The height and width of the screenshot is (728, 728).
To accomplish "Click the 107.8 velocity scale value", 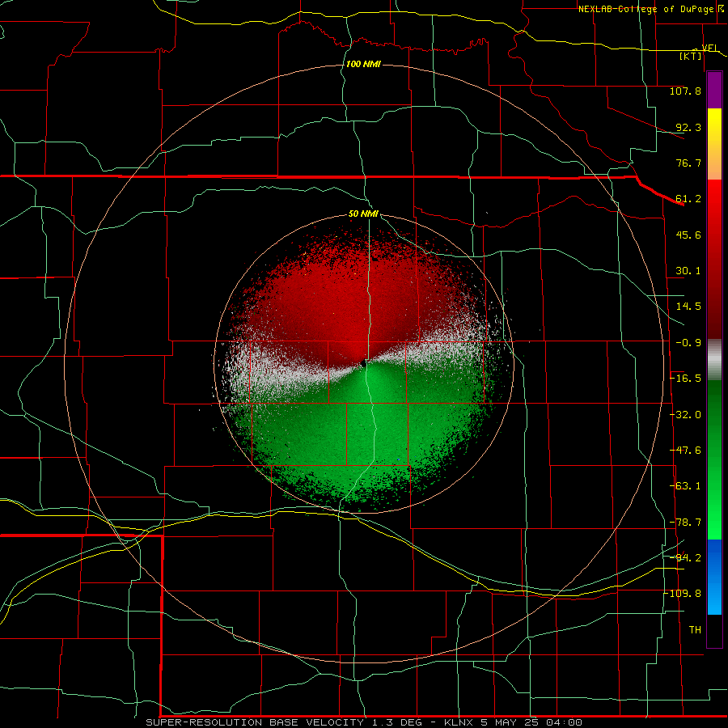I will click(x=685, y=91).
